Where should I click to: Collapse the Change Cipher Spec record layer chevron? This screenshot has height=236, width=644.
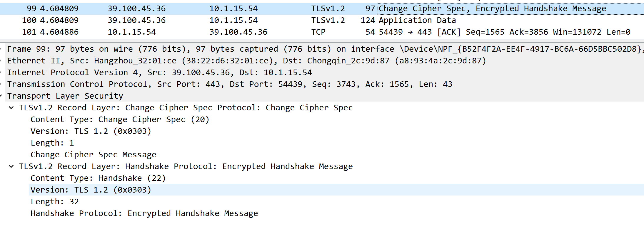11,108
